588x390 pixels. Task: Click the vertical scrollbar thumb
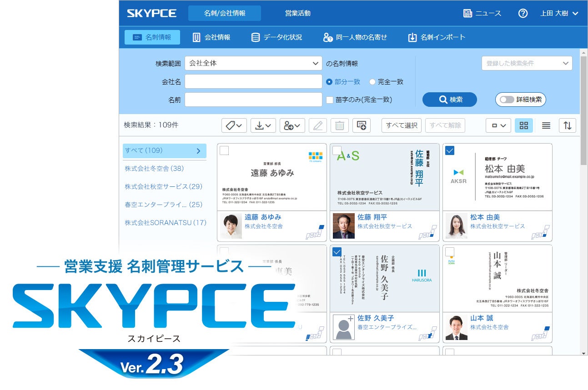(584, 110)
